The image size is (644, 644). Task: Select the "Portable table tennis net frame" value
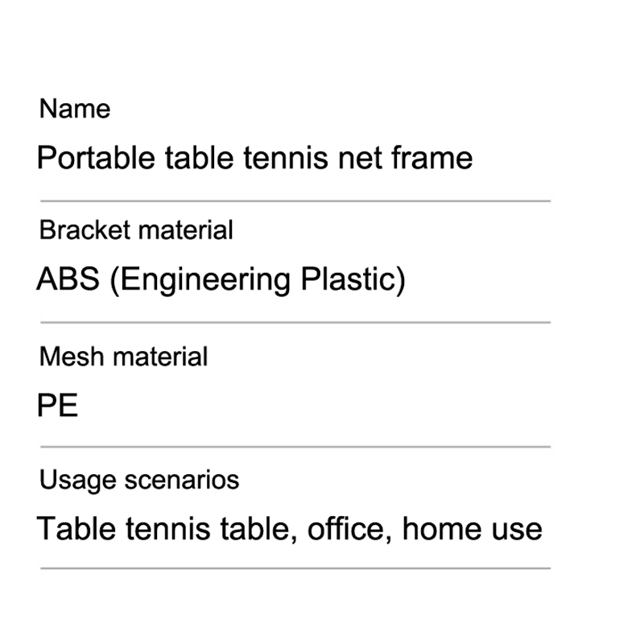point(254,158)
